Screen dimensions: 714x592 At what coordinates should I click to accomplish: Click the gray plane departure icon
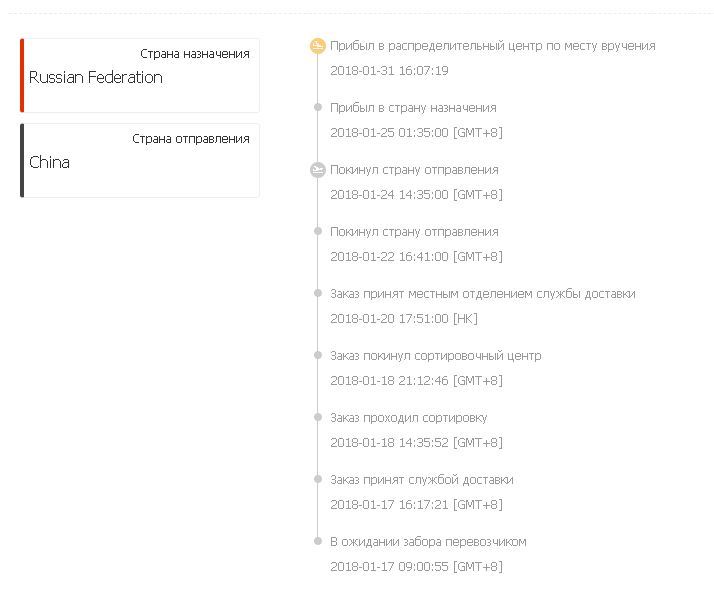pyautogui.click(x=318, y=170)
